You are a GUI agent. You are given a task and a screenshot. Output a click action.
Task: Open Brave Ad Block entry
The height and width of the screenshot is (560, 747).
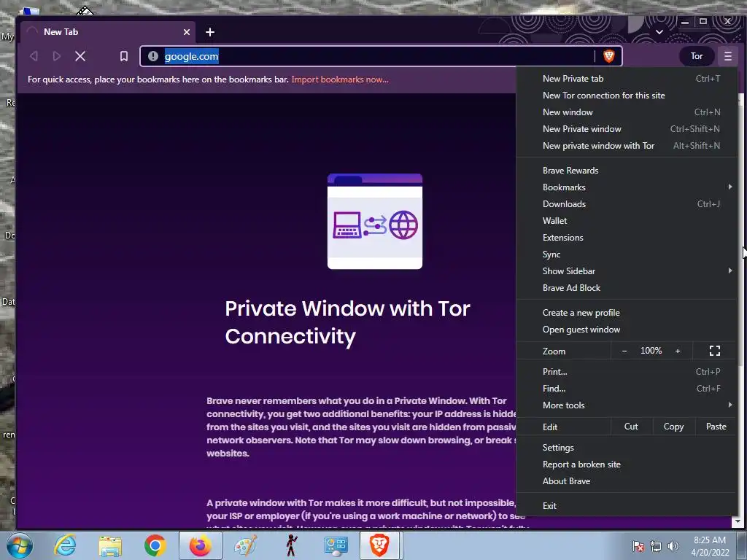pyautogui.click(x=627, y=287)
